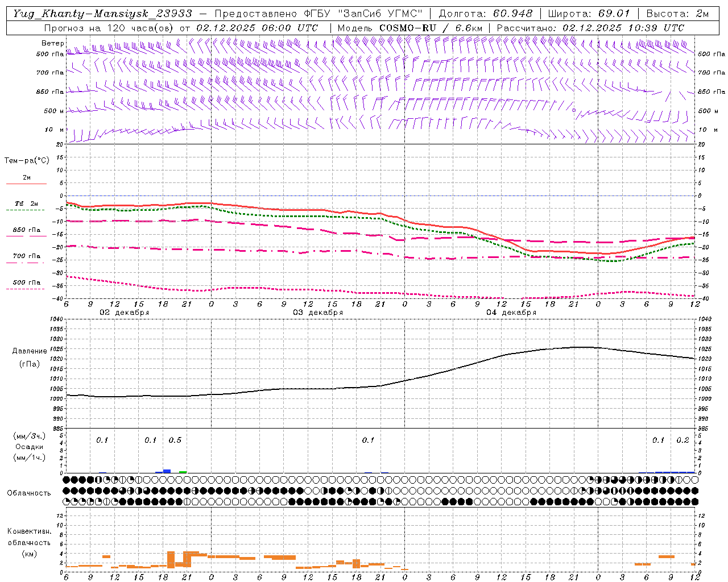Click the 700 гПа temperature legend entry

27,256
